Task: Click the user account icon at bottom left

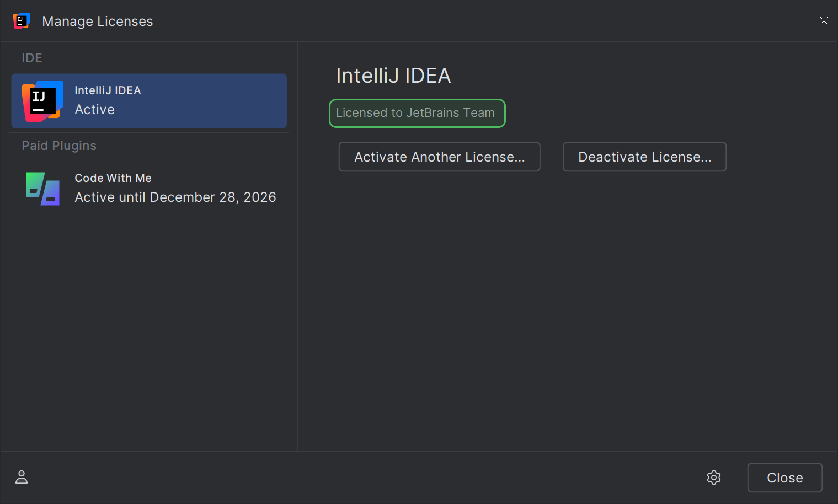Action: (21, 477)
